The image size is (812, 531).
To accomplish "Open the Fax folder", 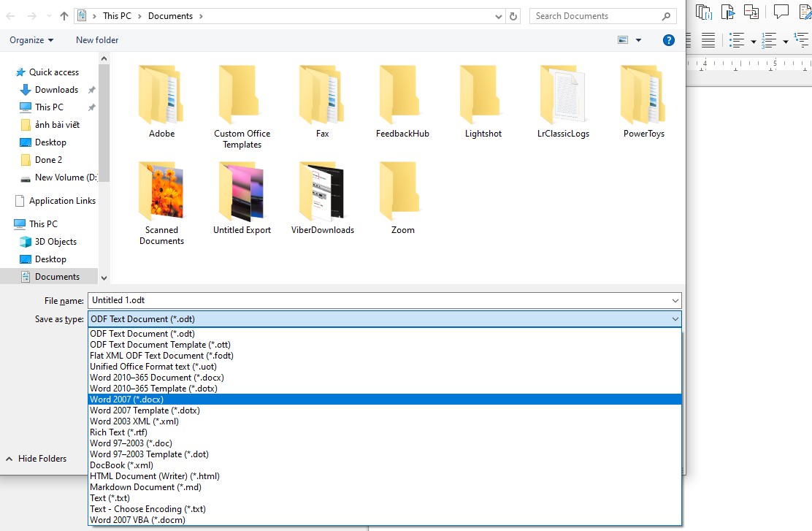I will tap(322, 102).
